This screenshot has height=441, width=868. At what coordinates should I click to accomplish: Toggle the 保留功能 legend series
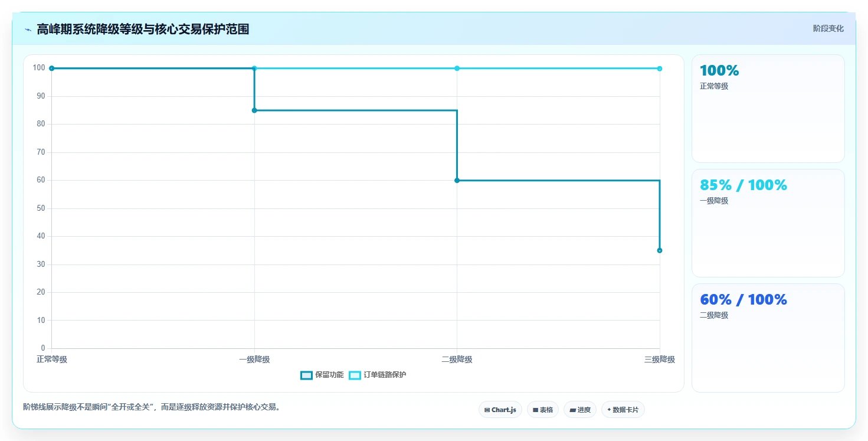(x=322, y=375)
